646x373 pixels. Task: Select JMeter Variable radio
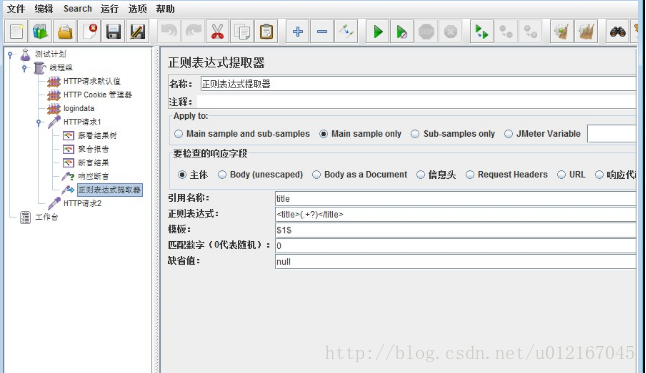point(508,134)
